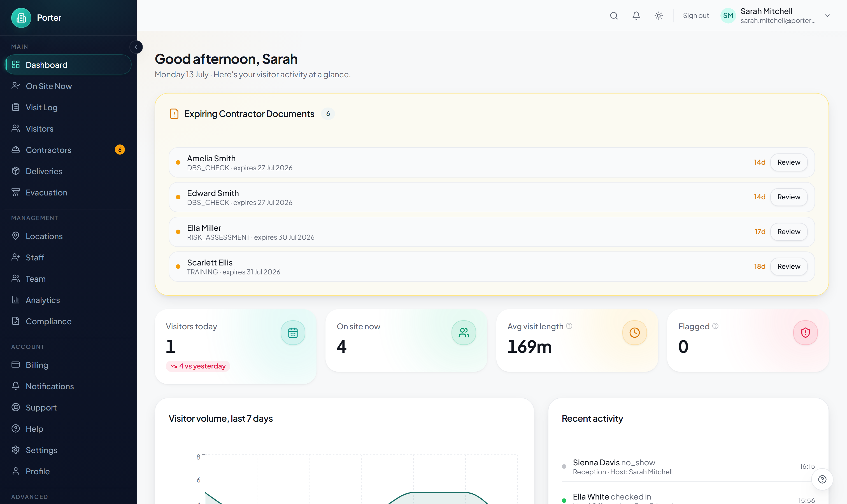This screenshot has width=847, height=504.
Task: Click the count badge 6 beside Expiring Documents
Action: tap(328, 114)
